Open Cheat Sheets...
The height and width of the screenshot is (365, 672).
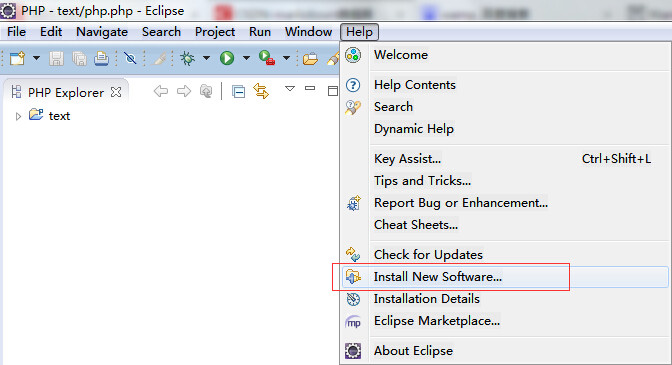506,225
